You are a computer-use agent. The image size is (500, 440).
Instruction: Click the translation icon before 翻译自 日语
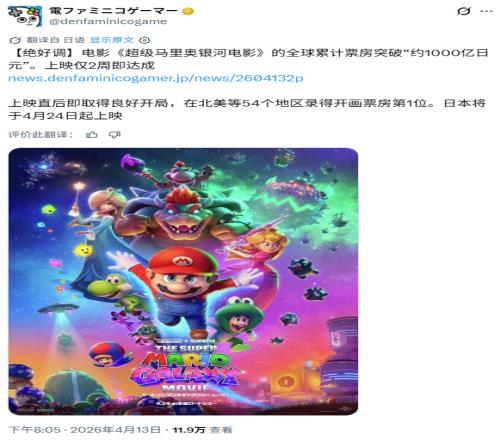point(15,40)
